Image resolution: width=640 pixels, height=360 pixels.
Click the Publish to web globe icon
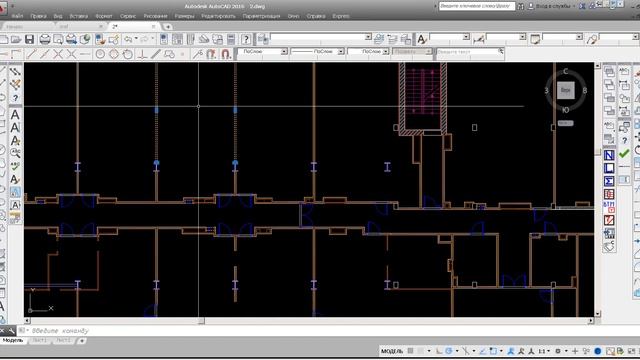tap(85, 39)
